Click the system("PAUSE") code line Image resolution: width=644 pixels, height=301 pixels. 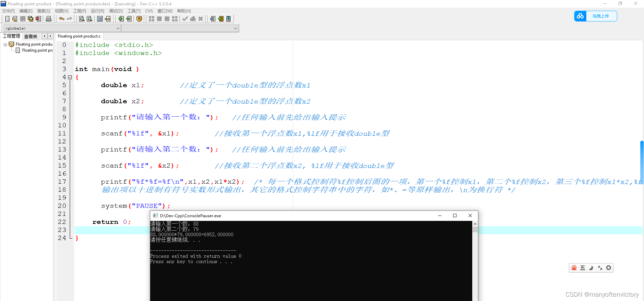(136, 206)
